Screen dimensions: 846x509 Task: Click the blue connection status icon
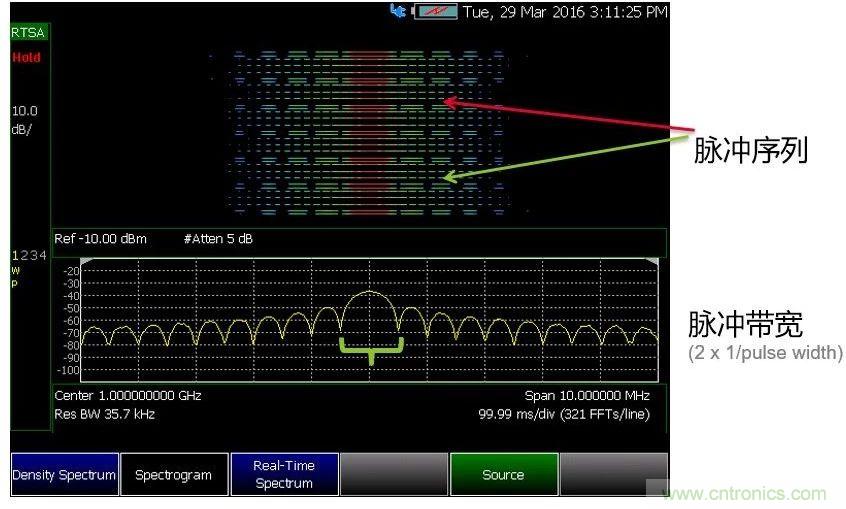coord(399,12)
